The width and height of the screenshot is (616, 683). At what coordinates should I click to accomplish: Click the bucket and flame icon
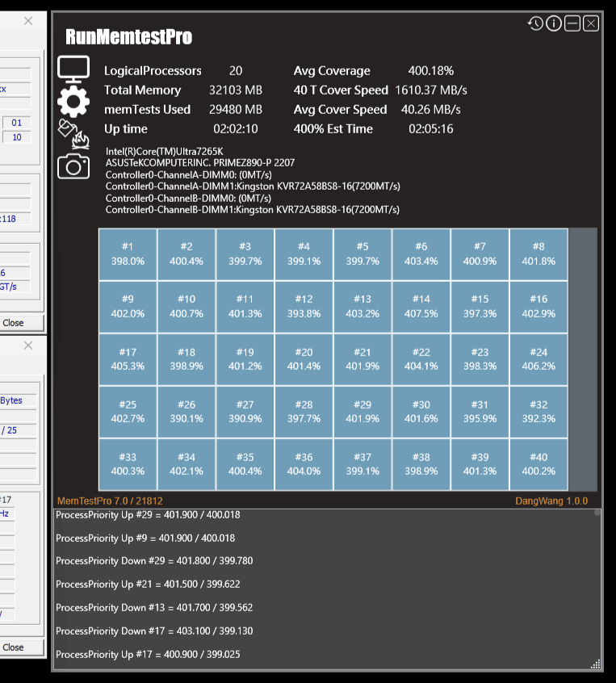tap(73, 134)
